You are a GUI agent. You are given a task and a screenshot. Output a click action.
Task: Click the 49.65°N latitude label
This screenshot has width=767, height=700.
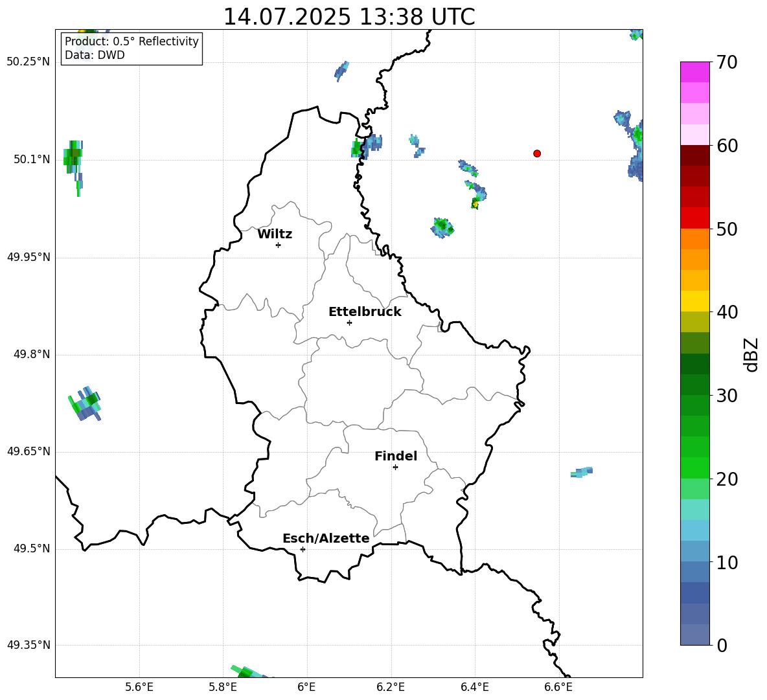point(29,451)
